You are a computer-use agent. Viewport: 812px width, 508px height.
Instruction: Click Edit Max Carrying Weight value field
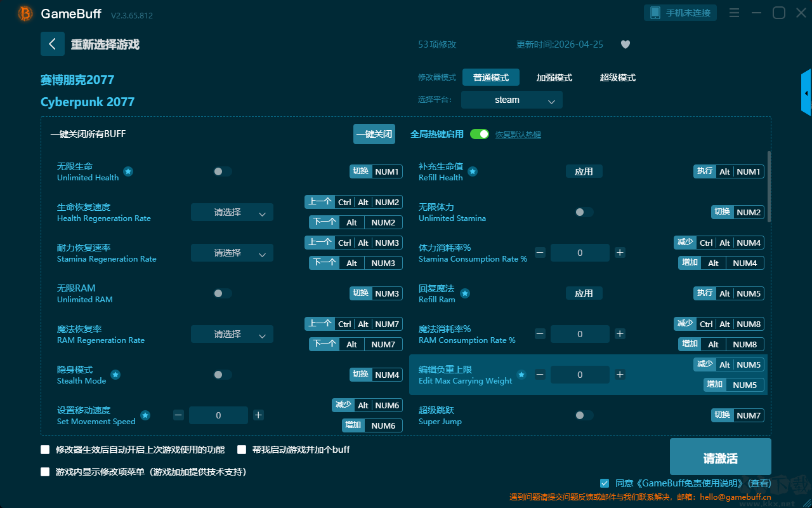(x=580, y=375)
